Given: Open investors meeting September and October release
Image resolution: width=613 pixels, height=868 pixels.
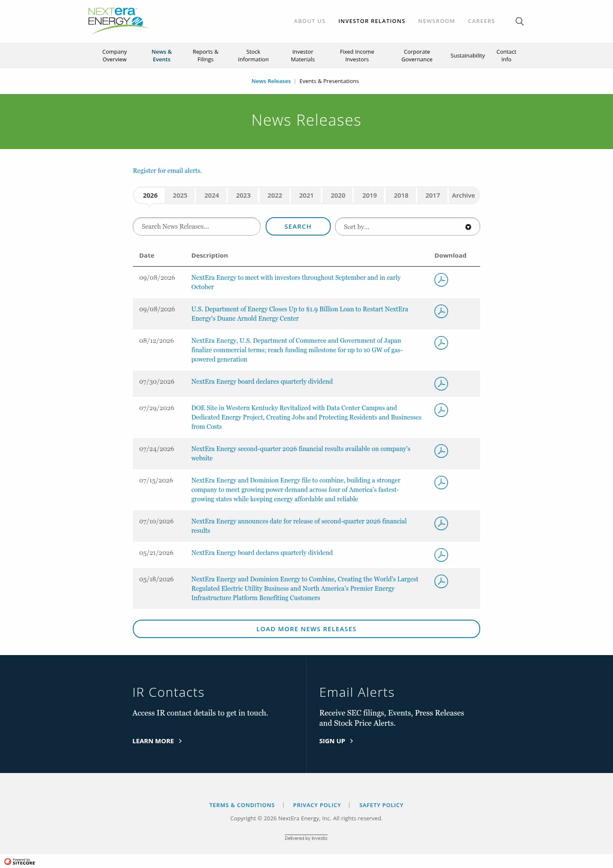Looking at the screenshot, I should coord(296,282).
